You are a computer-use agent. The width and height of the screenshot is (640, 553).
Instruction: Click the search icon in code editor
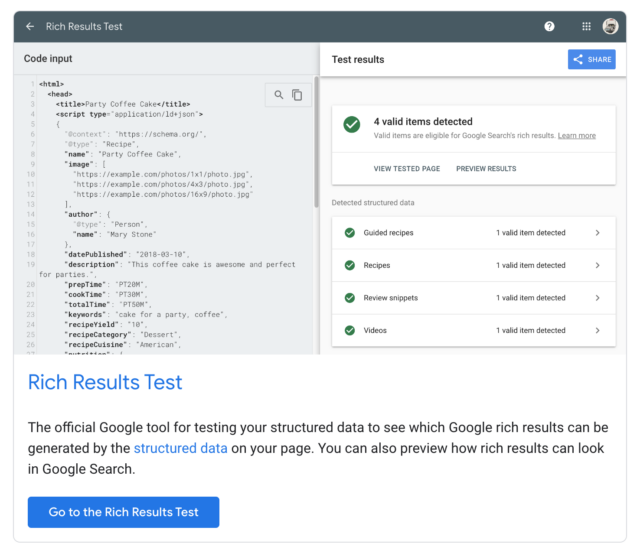[279, 95]
